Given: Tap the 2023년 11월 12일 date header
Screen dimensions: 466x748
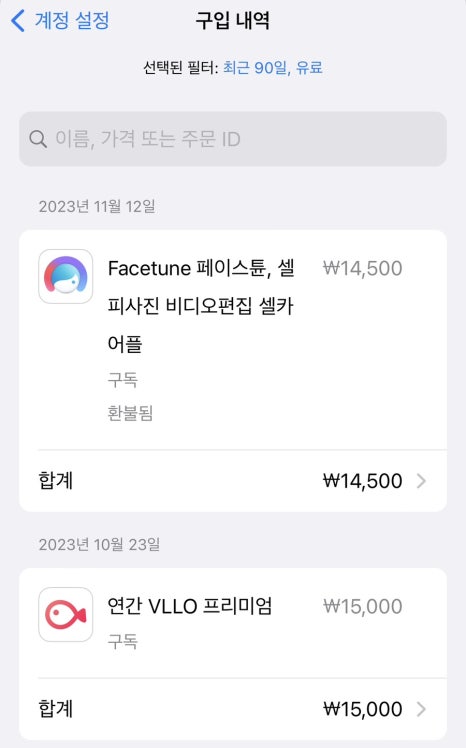Looking at the screenshot, I should pyautogui.click(x=97, y=207).
